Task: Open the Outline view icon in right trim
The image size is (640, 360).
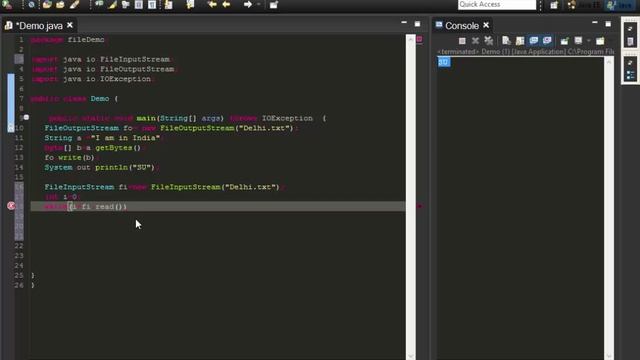Action: (x=631, y=75)
